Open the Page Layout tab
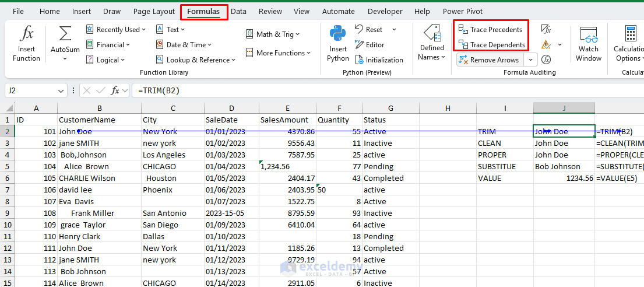Viewport: 644px width, 287px height. [154, 12]
